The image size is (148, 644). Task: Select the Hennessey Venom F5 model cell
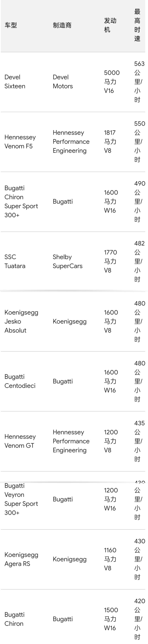pyautogui.click(x=20, y=142)
